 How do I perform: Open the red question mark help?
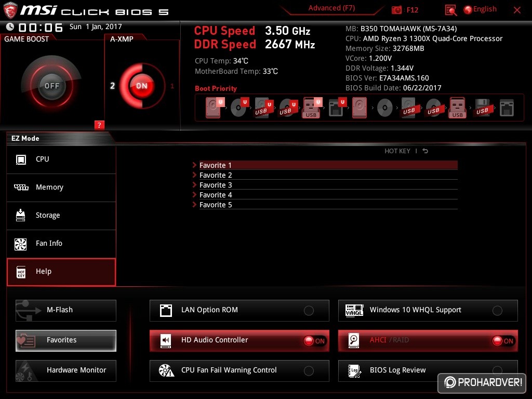pos(99,125)
